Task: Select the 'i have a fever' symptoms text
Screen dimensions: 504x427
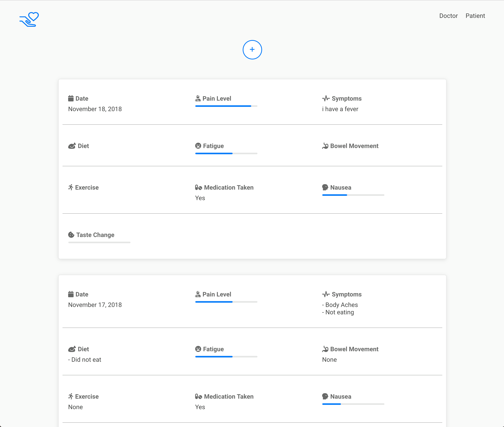Action: pyautogui.click(x=340, y=109)
